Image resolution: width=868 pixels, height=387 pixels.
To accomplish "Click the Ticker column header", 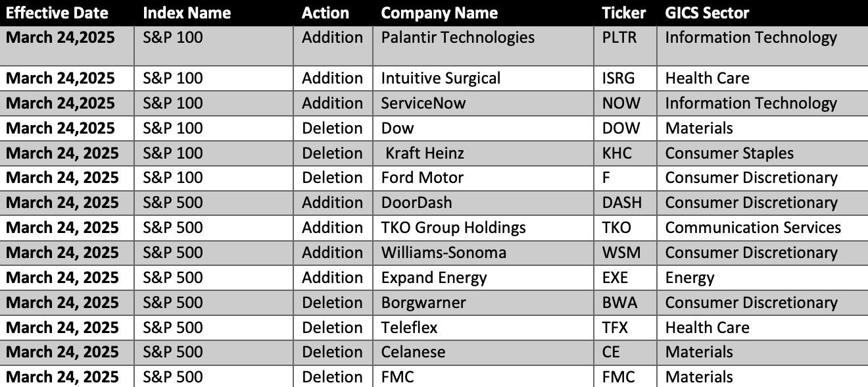I will click(x=625, y=13).
